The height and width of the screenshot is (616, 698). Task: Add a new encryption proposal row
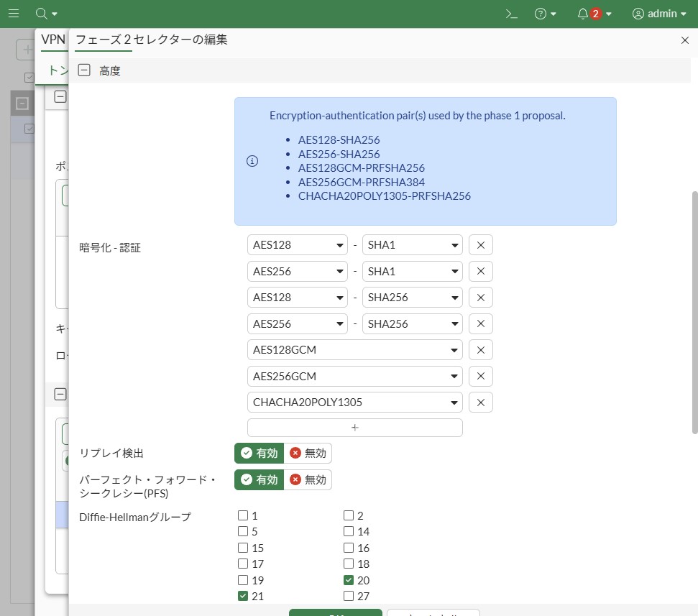(354, 428)
